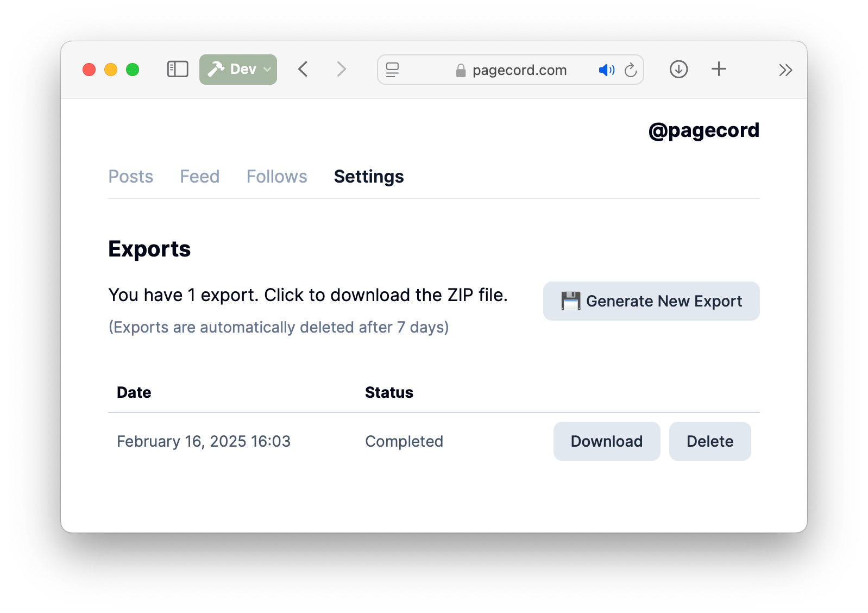Click Generate New Export button
Viewport: 868px width, 613px height.
coord(651,301)
